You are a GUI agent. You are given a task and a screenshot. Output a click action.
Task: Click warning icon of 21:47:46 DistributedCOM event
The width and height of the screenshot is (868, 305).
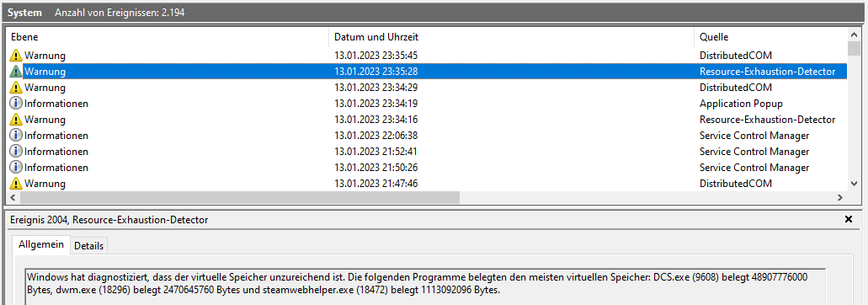pos(16,183)
